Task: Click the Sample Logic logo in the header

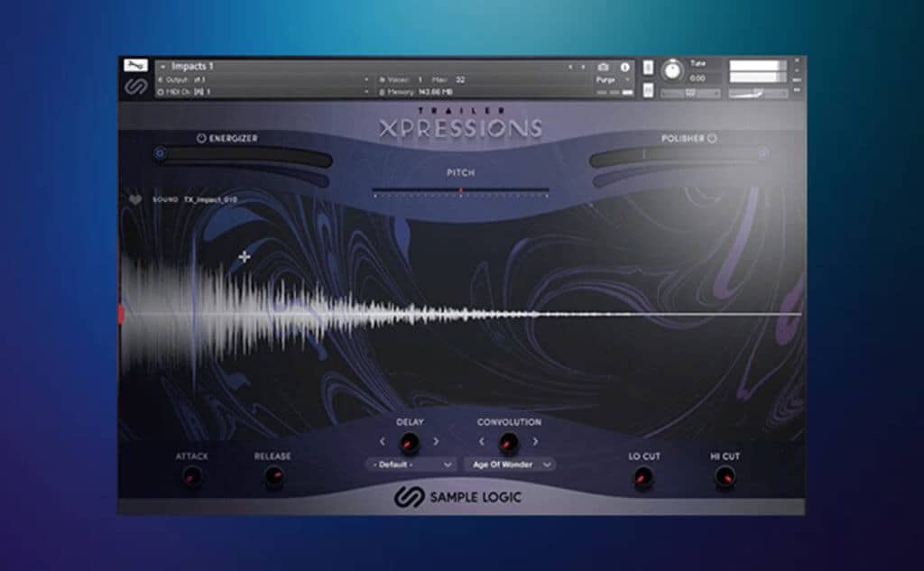Action: pos(136,86)
